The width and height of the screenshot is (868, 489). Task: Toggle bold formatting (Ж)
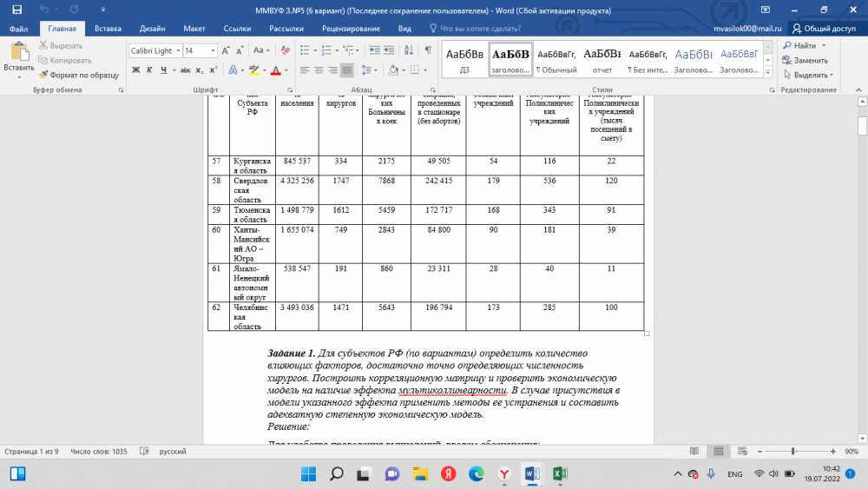coord(136,70)
